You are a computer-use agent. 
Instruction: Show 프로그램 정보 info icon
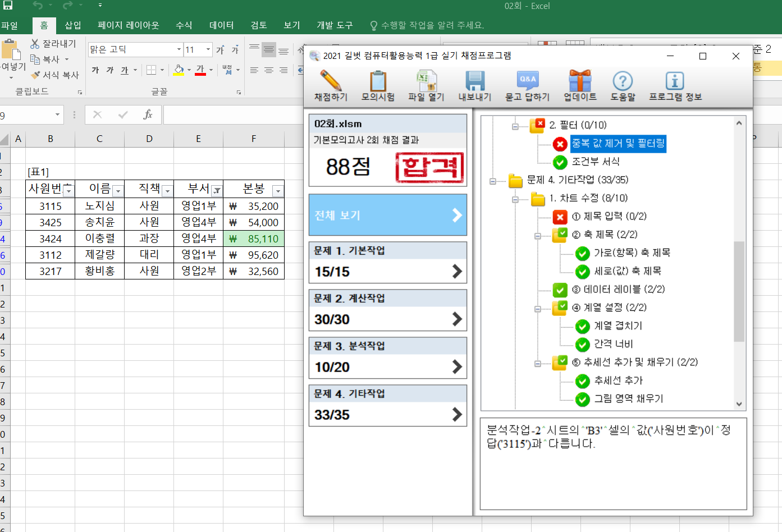(x=675, y=82)
